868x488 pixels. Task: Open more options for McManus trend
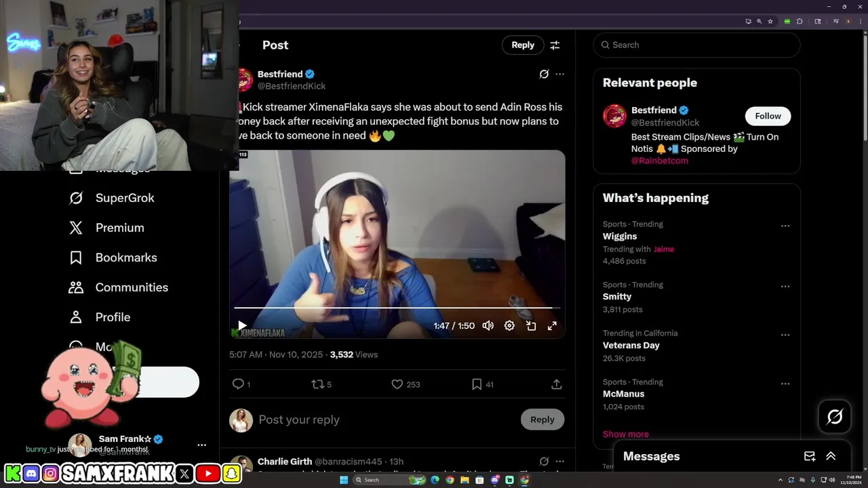[785, 384]
